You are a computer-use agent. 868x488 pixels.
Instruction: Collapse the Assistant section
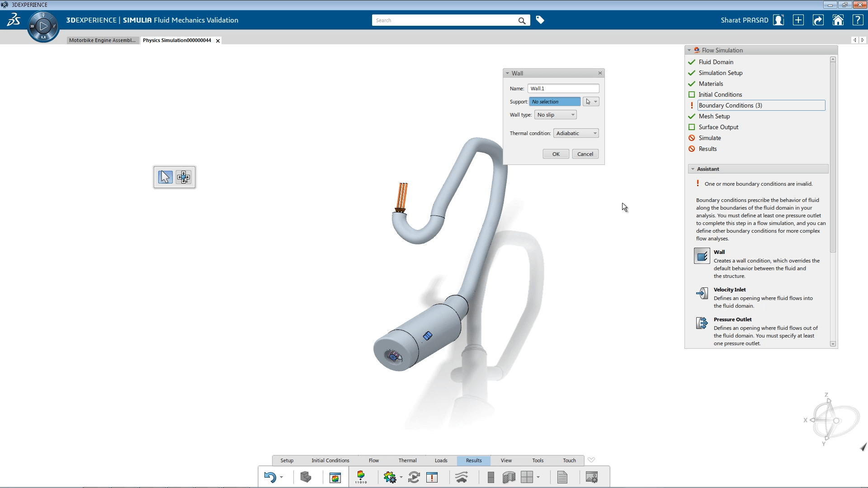coord(693,169)
